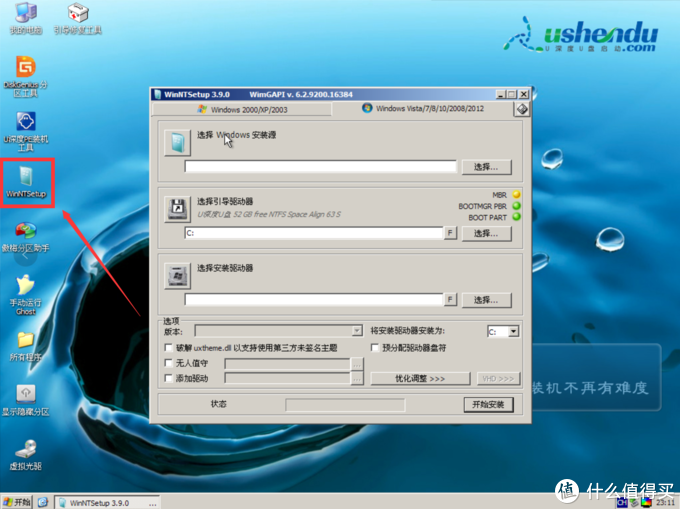Viewport: 680px width, 509px height.
Task: Check the 添加驱动 add drivers option
Action: coord(168,378)
